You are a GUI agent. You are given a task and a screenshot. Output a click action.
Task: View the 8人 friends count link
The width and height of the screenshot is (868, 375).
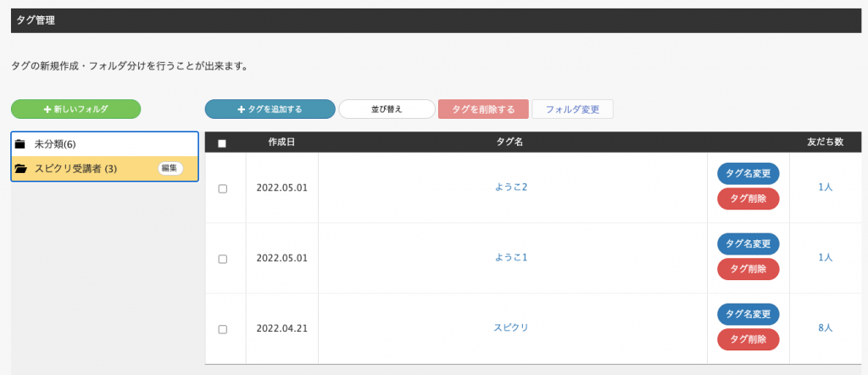pyautogui.click(x=826, y=327)
